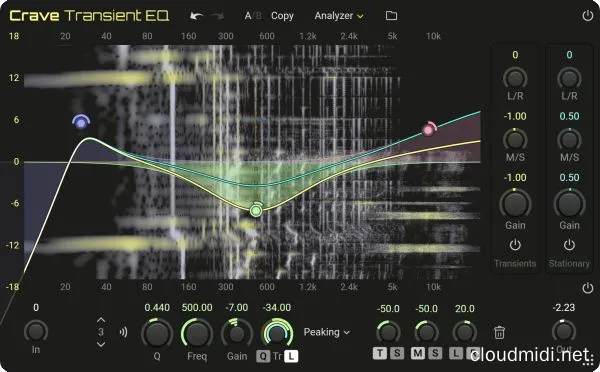Click the band solo speaker icon
This screenshot has height=372, width=600.
[123, 332]
